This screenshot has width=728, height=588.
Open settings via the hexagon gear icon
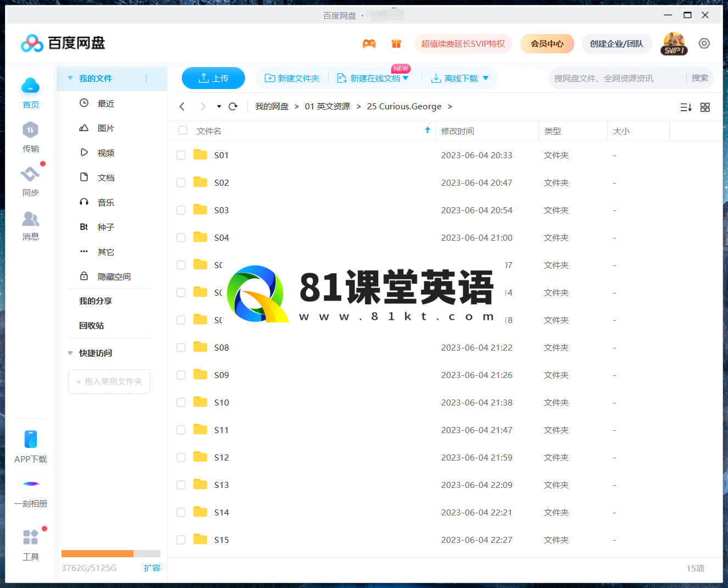(x=704, y=43)
